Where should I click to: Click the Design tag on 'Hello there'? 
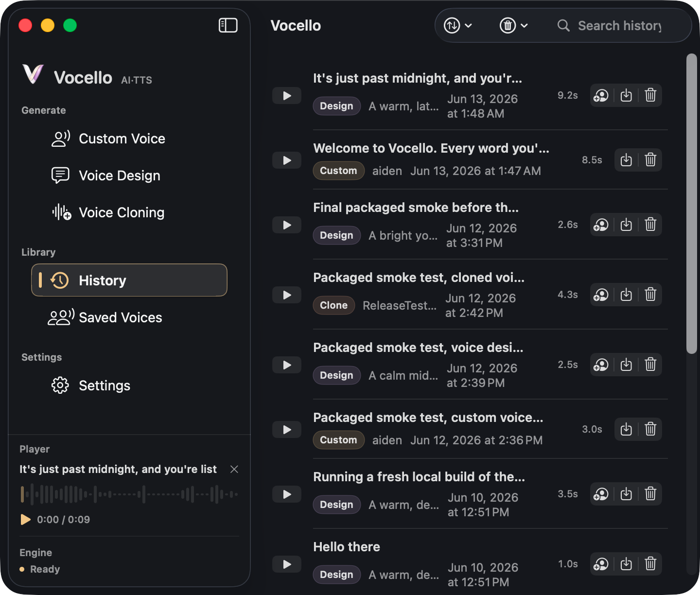pos(336,575)
